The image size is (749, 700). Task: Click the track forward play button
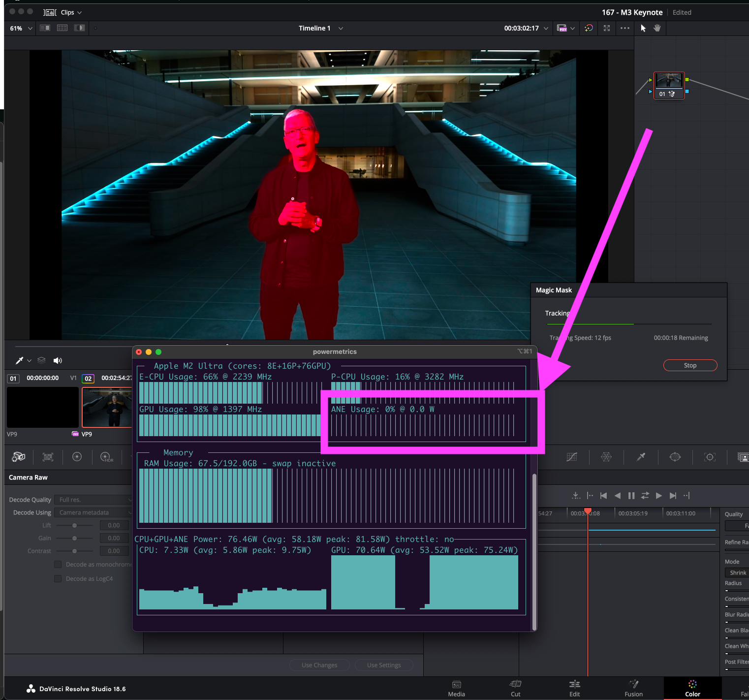(x=659, y=496)
